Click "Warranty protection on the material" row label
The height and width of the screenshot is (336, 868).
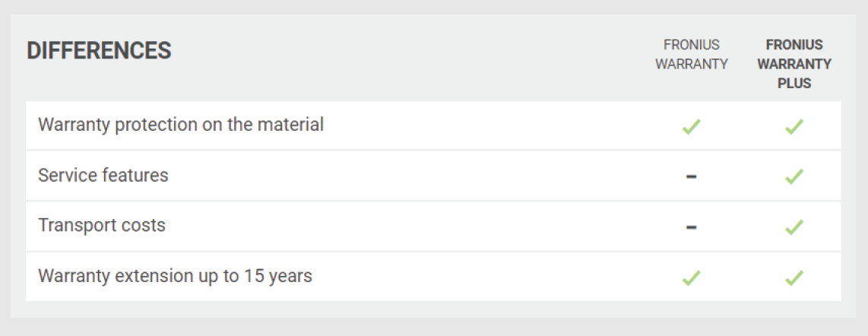181,125
